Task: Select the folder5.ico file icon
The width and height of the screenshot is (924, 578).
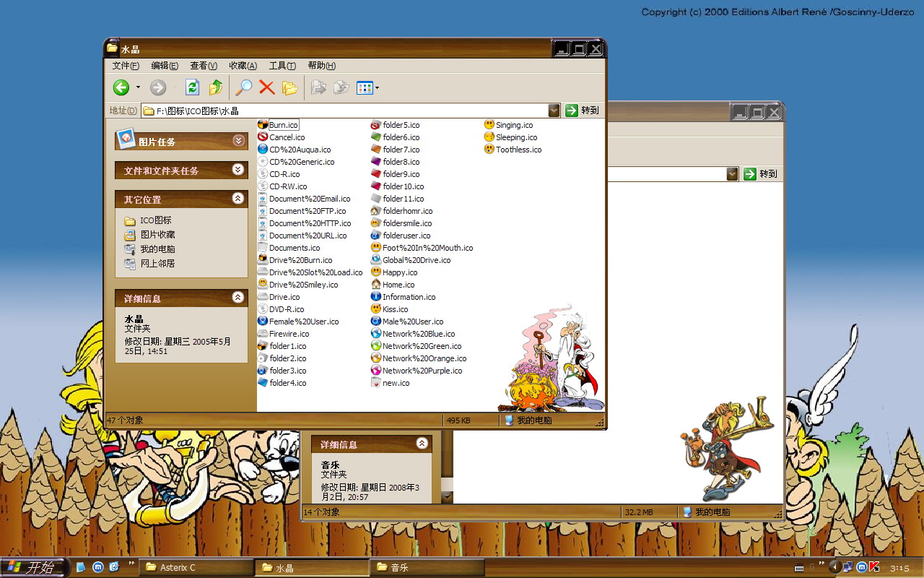Action: 376,125
